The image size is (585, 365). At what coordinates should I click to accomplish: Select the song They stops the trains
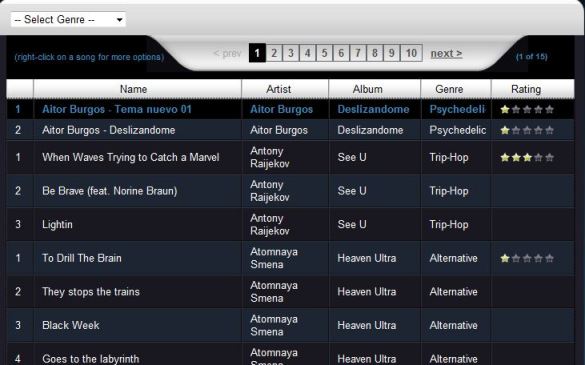click(x=290, y=291)
